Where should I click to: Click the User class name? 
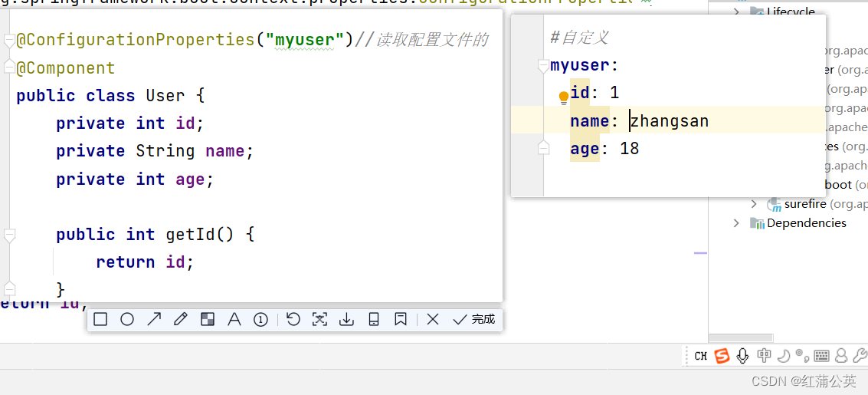(165, 96)
